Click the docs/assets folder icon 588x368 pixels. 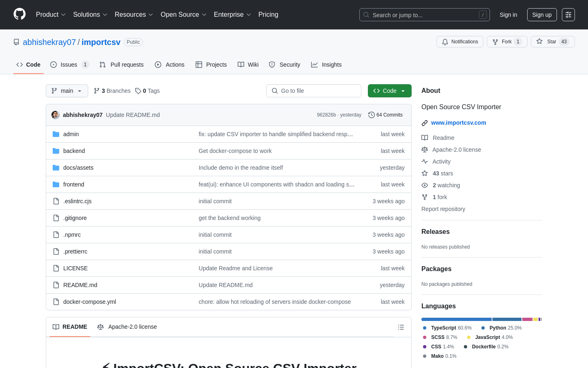pos(56,168)
